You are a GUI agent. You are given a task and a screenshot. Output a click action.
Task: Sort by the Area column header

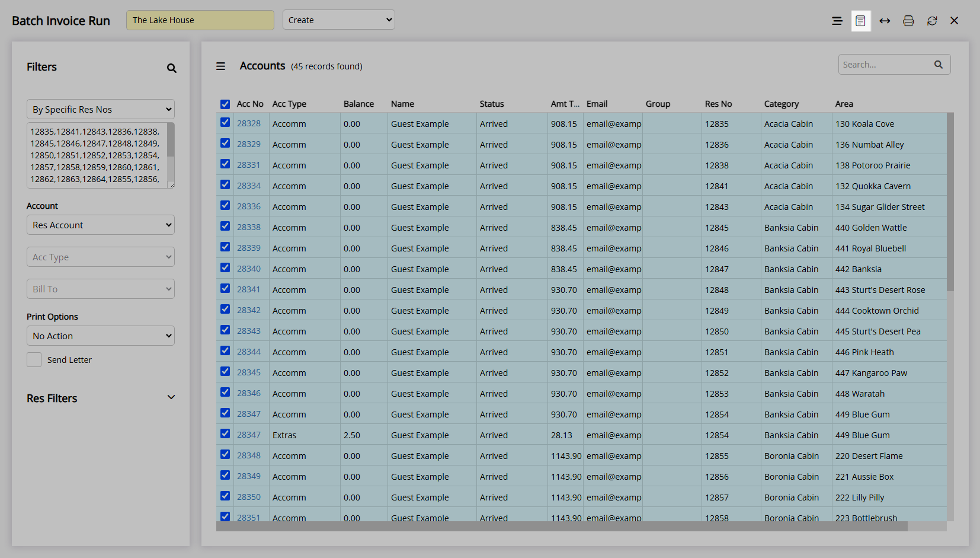click(x=844, y=104)
